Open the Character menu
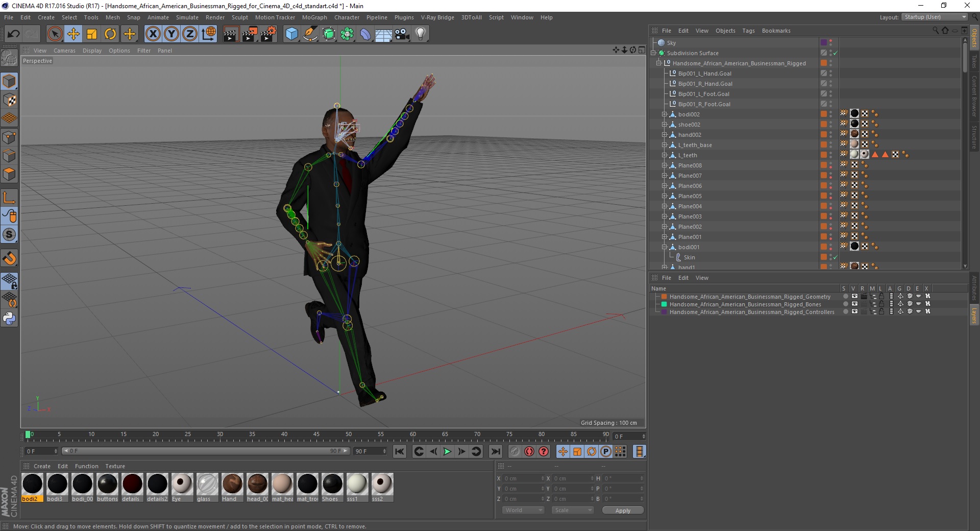 (x=347, y=17)
